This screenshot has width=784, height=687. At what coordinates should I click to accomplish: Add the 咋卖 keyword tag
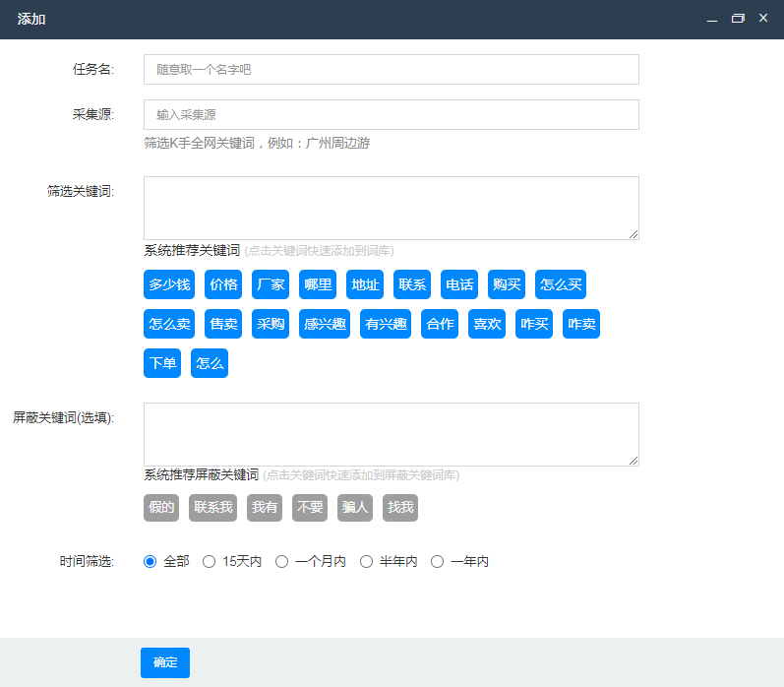(x=581, y=324)
